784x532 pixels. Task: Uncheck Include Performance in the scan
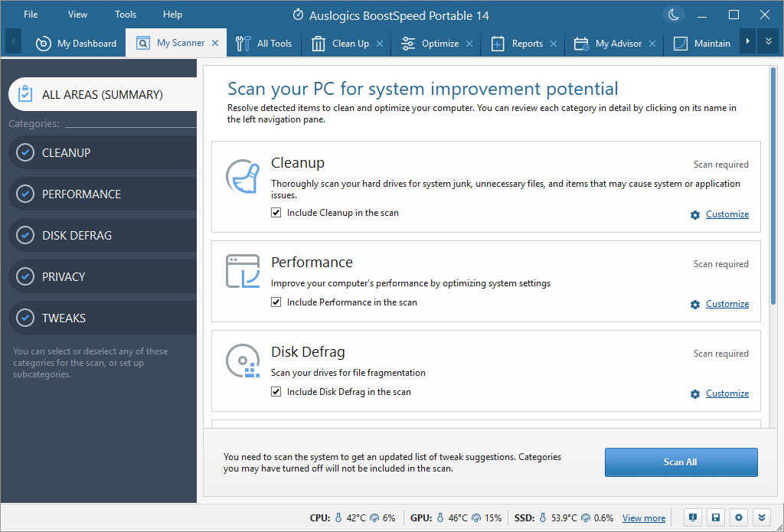coord(276,302)
